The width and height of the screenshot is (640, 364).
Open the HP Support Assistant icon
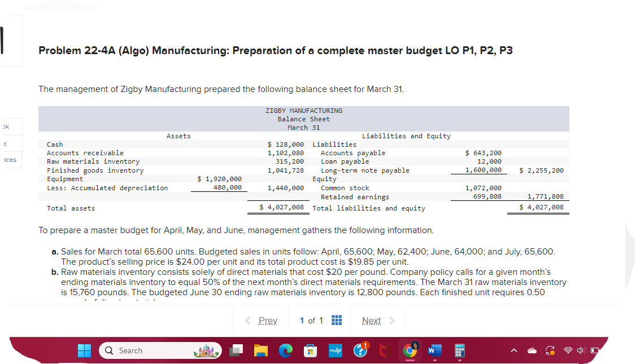coord(361,350)
